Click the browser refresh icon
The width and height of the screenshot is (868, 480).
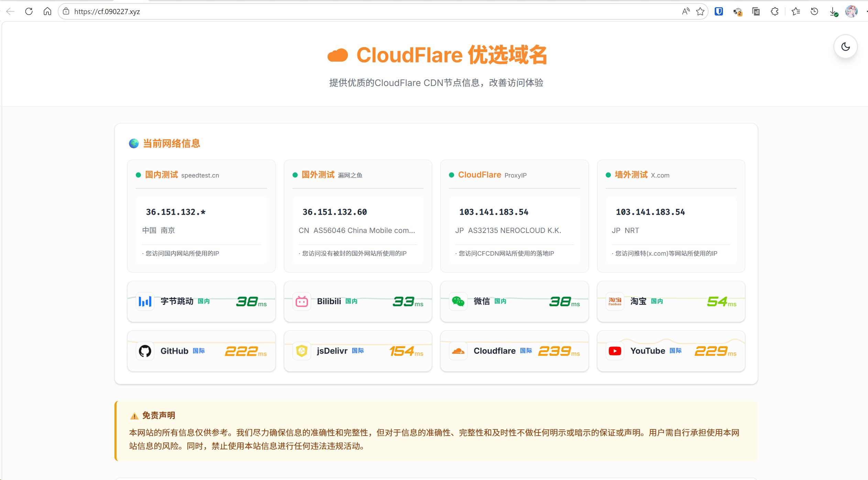29,11
